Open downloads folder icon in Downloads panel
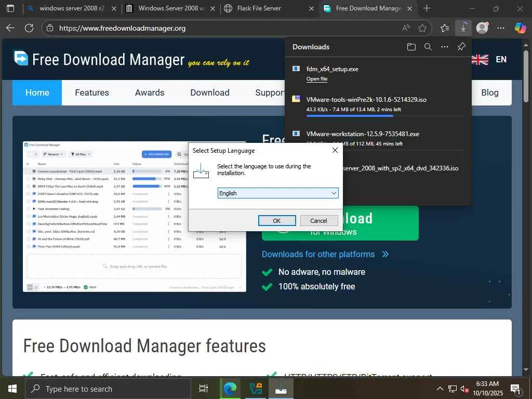The width and height of the screenshot is (532, 399). coord(411,47)
